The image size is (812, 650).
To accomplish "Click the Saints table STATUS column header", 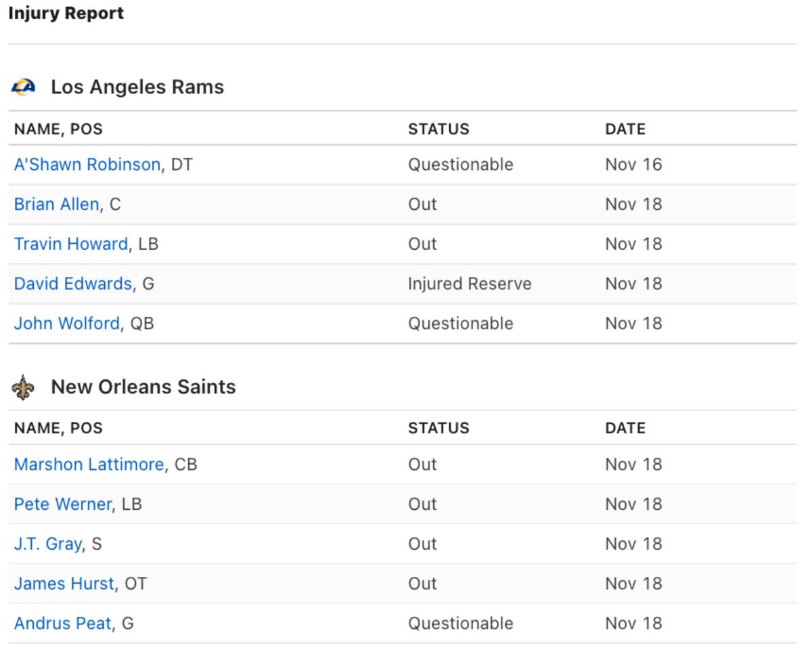I will pos(438,428).
